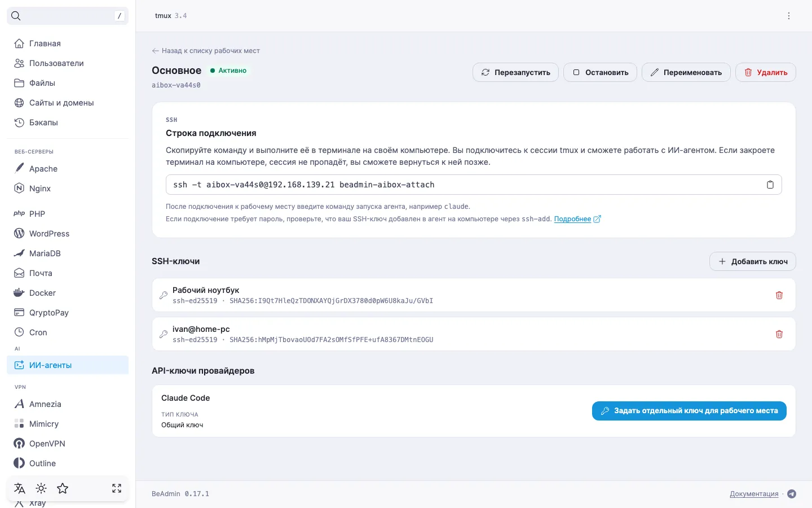Image resolution: width=812 pixels, height=508 pixels.
Task: Open MariaDB section
Action: coord(68,253)
